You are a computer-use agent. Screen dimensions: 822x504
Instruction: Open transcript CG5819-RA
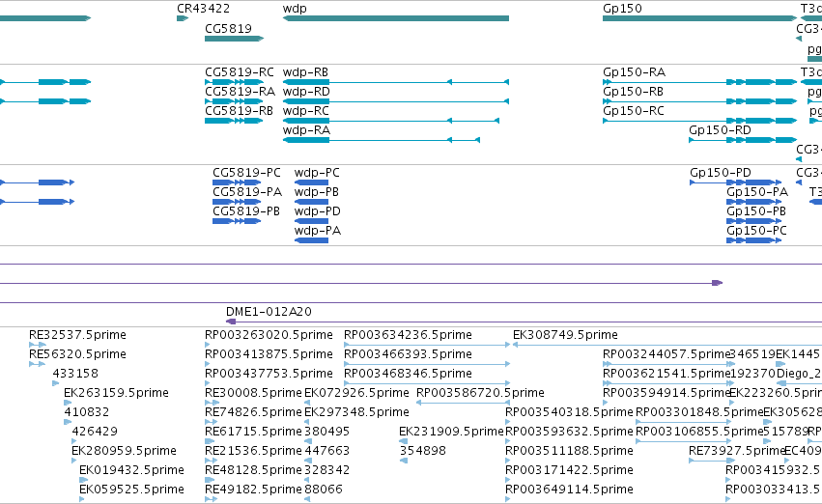click(x=240, y=92)
